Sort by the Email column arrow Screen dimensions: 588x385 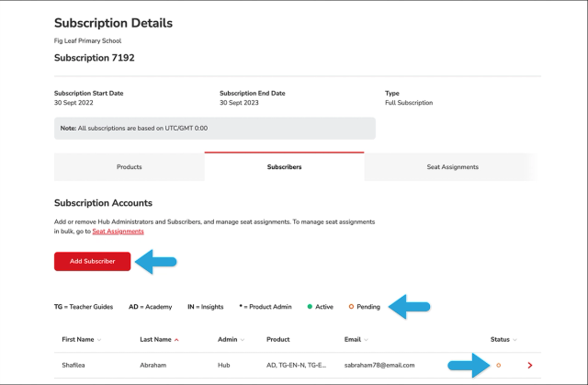pos(366,340)
